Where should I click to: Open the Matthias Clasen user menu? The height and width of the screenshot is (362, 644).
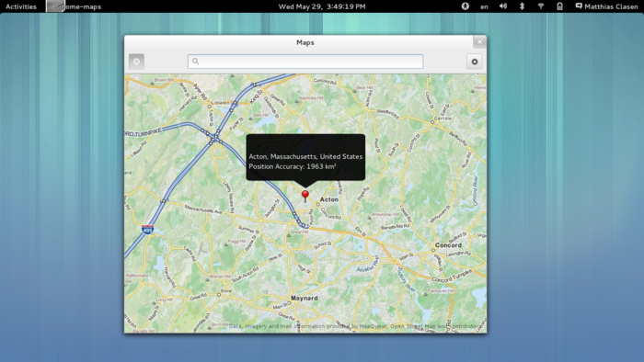tap(606, 6)
